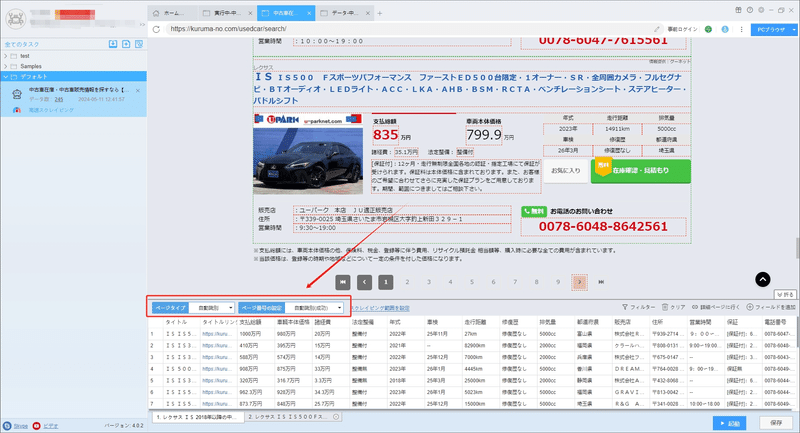Click the red video icon in status bar

point(36,426)
